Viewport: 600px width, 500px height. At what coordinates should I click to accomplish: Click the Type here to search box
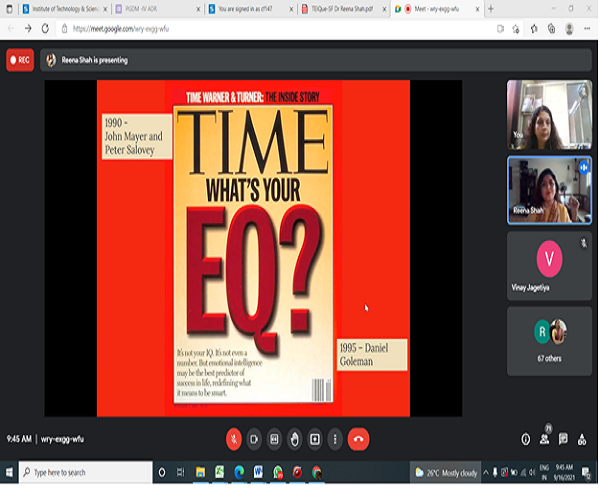pyautogui.click(x=86, y=472)
